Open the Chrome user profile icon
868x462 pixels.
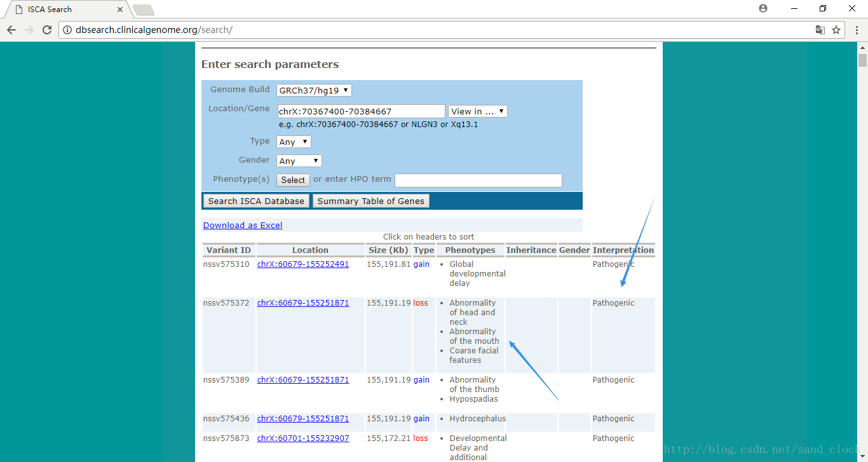tap(763, 8)
